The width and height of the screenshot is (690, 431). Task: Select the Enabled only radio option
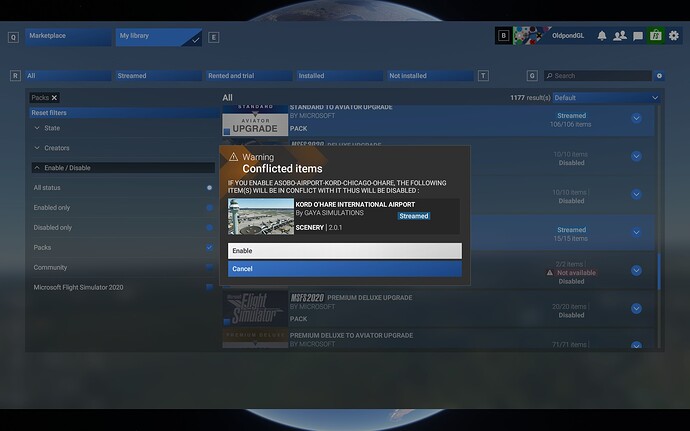point(209,207)
